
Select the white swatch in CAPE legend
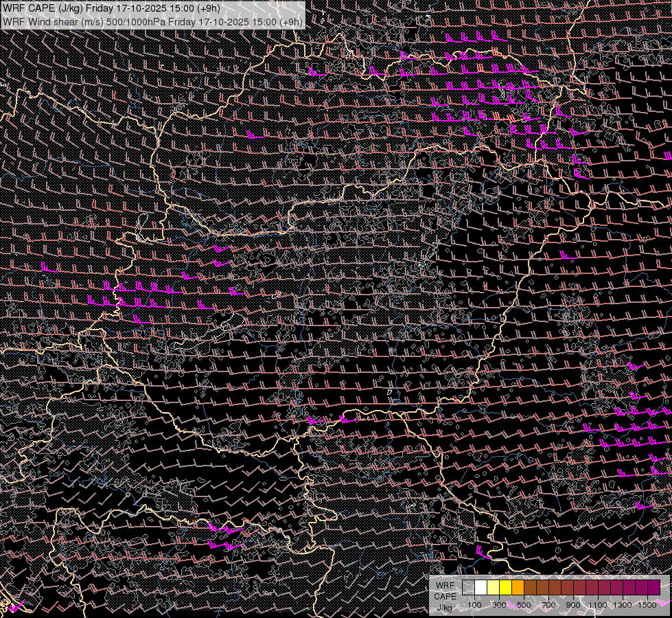pyautogui.click(x=480, y=588)
